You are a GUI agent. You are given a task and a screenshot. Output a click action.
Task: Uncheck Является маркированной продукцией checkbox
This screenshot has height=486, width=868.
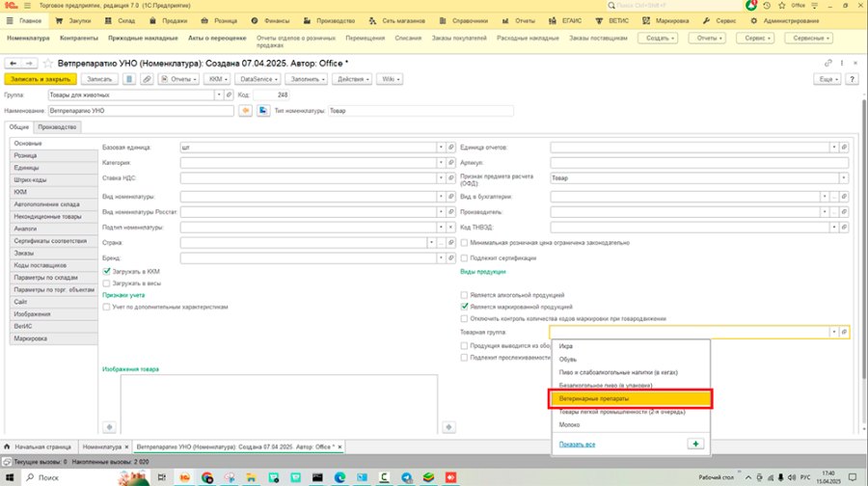[x=465, y=307]
